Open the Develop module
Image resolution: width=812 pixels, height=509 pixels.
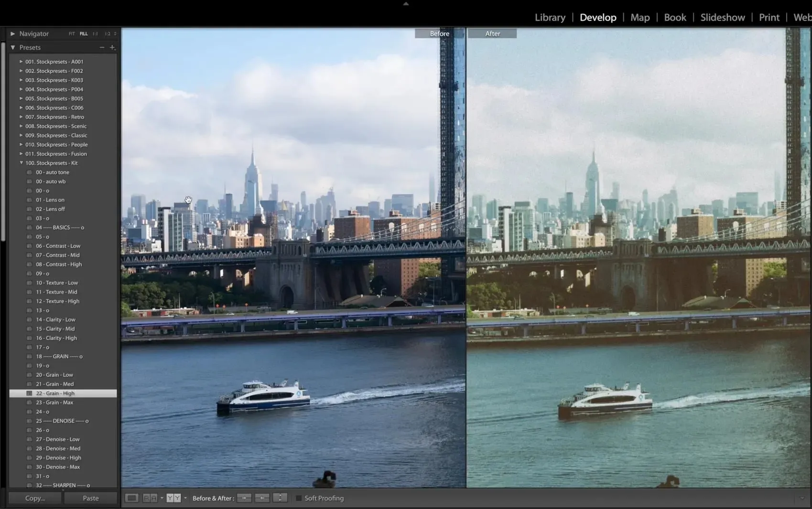[598, 18]
